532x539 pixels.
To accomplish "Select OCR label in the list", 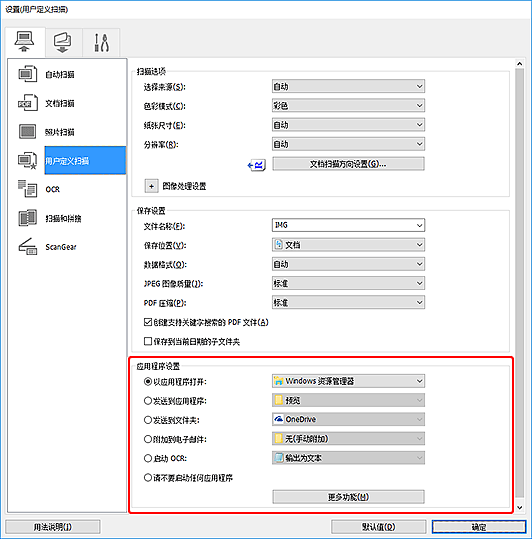I will pyautogui.click(x=53, y=189).
